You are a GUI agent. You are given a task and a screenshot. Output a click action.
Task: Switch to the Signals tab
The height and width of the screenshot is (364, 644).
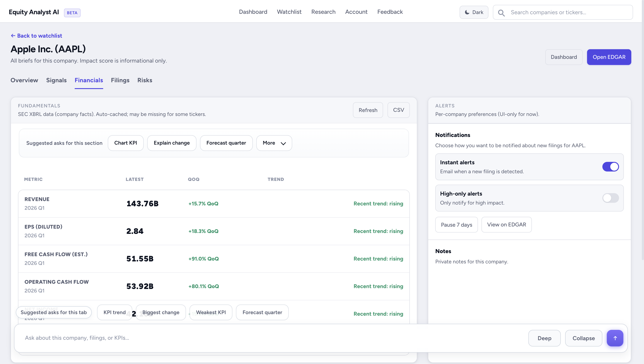56,80
